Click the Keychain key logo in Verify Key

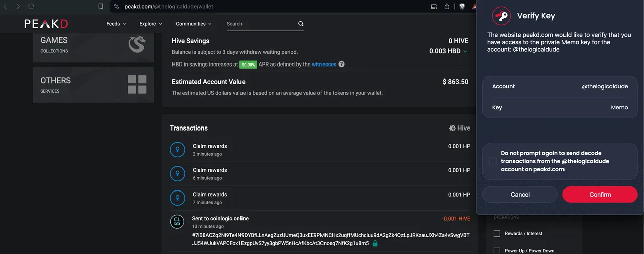501,16
